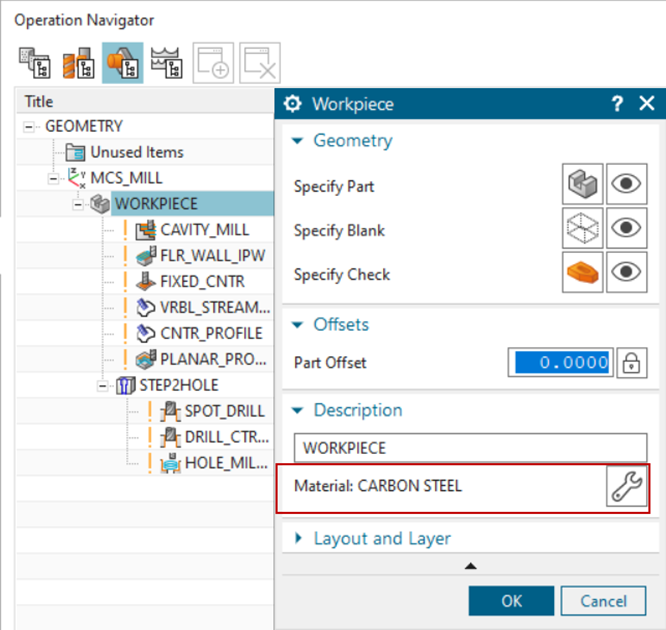Open the Machining Method View icon
666x630 pixels.
tap(166, 62)
